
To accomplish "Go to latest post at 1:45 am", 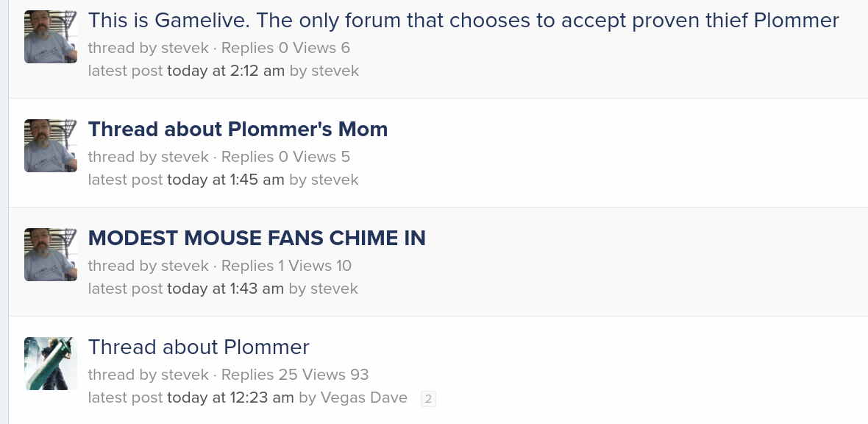I will [225, 180].
